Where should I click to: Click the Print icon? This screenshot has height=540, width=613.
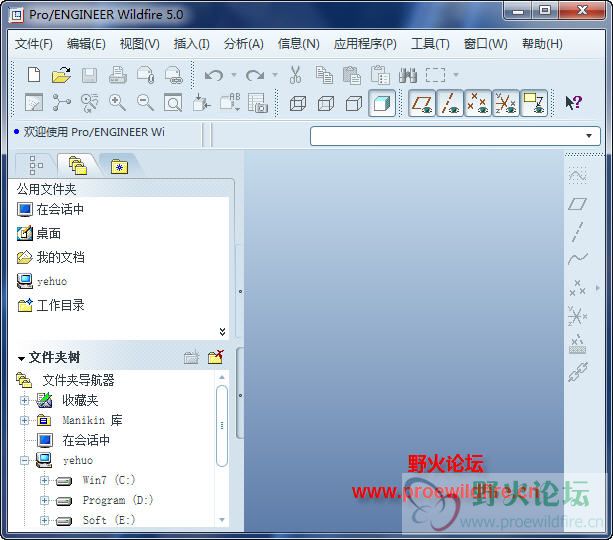[x=118, y=75]
